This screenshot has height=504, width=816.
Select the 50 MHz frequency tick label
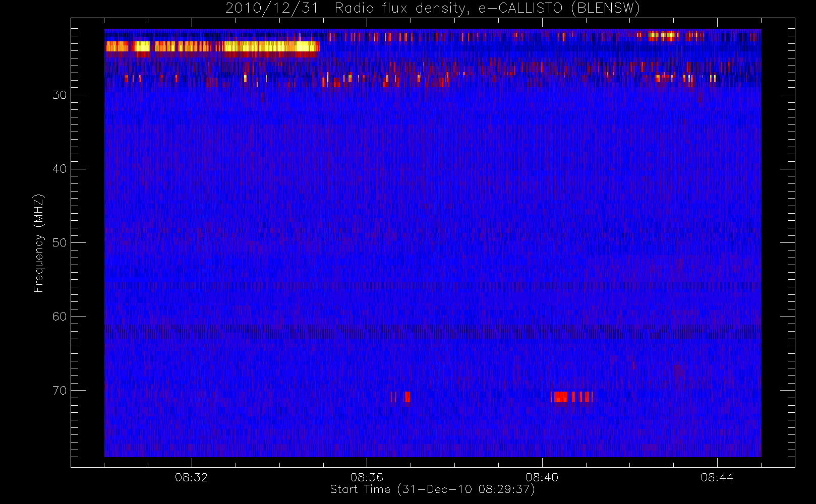click(60, 243)
